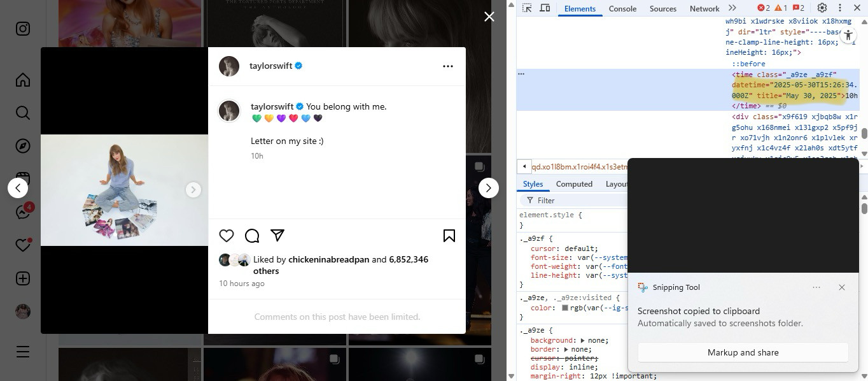Click the issues counter flag showing 2
Image resolution: width=868 pixels, height=381 pixels.
798,8
